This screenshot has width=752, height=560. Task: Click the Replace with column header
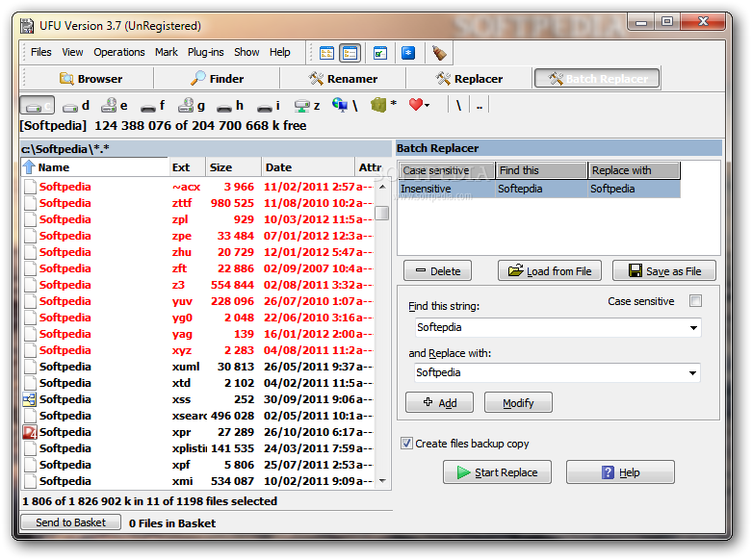[634, 170]
